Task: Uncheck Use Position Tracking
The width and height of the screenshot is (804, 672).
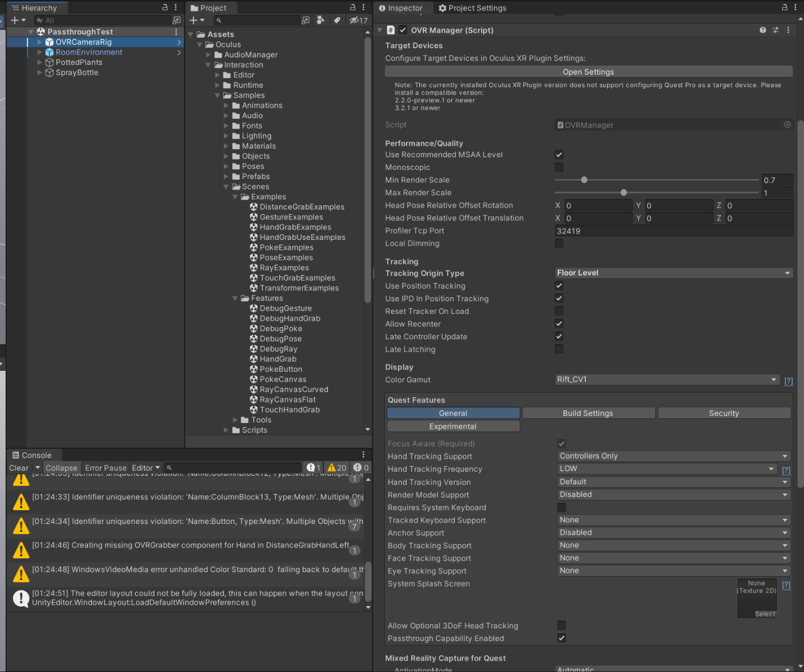Action: pyautogui.click(x=559, y=286)
